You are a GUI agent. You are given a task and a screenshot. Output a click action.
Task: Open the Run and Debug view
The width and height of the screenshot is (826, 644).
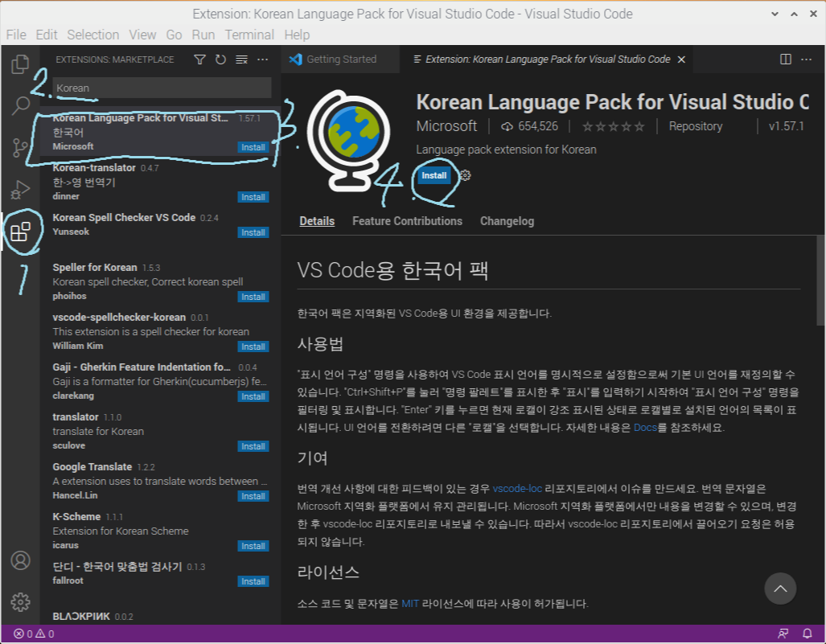click(x=20, y=190)
